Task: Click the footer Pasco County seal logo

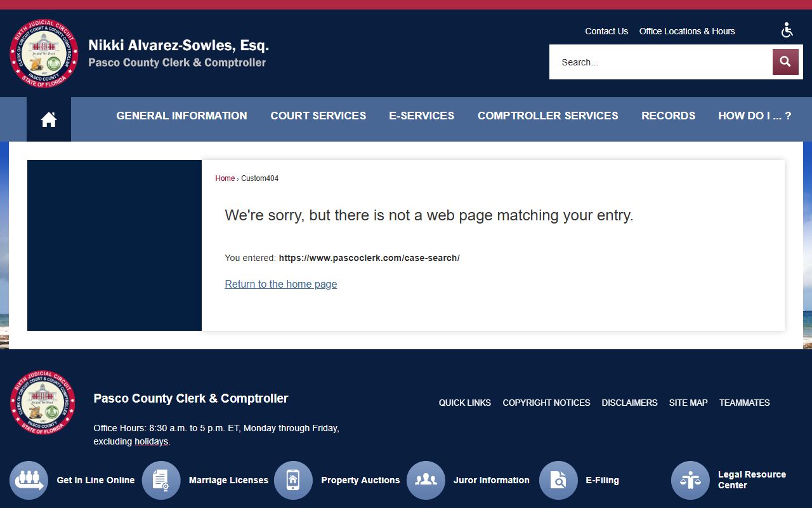Action: point(43,403)
